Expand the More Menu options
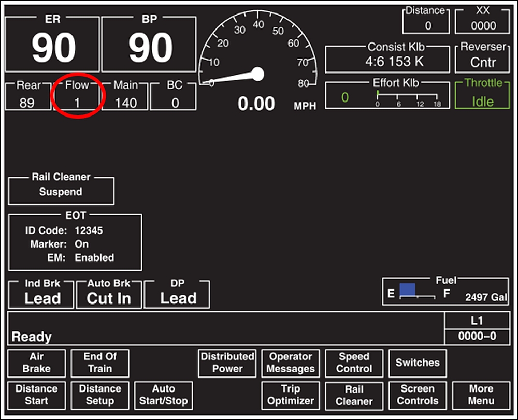The image size is (518, 420). coord(481,395)
